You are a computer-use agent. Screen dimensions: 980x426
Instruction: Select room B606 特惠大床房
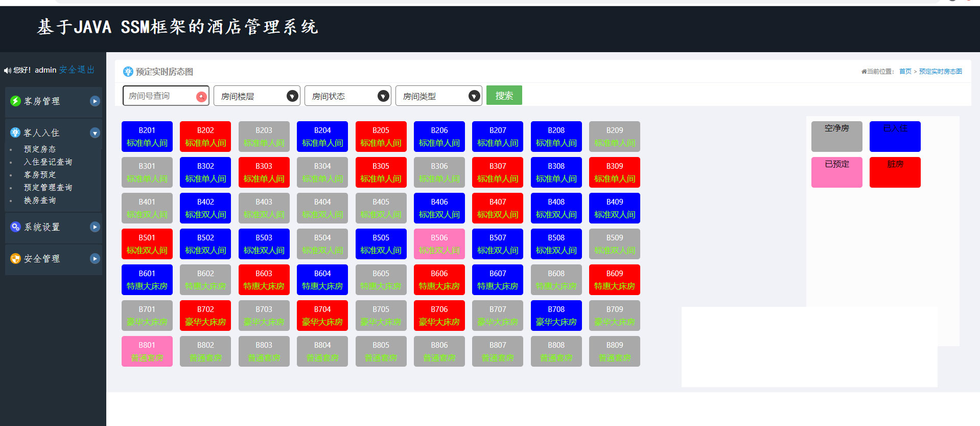pyautogui.click(x=439, y=280)
